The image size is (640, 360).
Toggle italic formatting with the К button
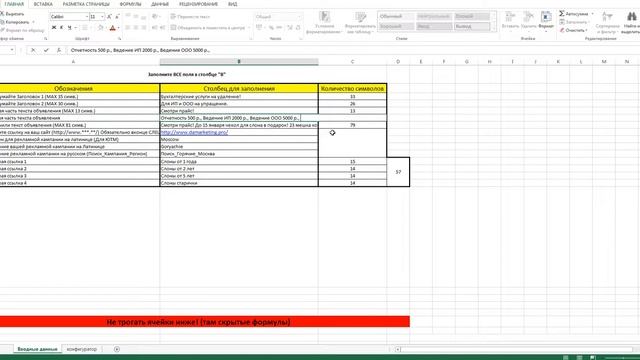click(x=62, y=27)
